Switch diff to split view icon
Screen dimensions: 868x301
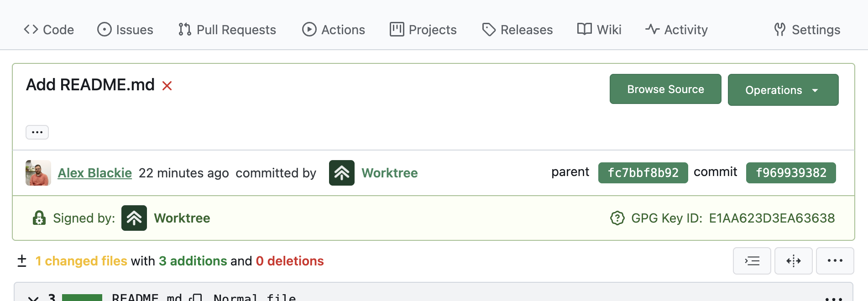pos(793,261)
